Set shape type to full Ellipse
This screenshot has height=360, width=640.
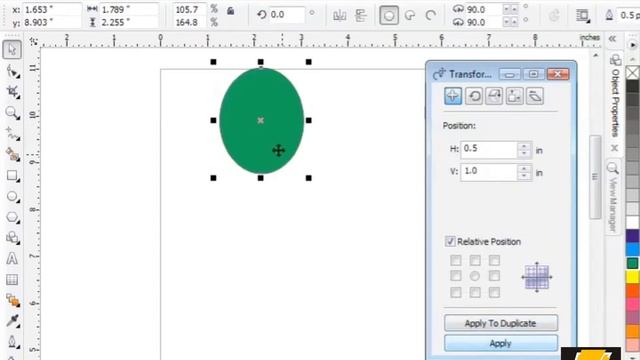coord(389,16)
